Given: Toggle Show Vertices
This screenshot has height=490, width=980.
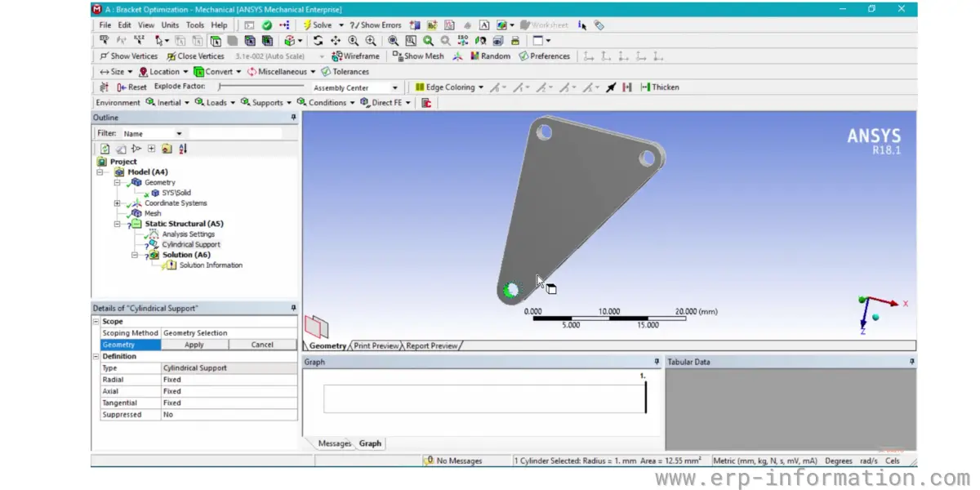Looking at the screenshot, I should point(128,56).
